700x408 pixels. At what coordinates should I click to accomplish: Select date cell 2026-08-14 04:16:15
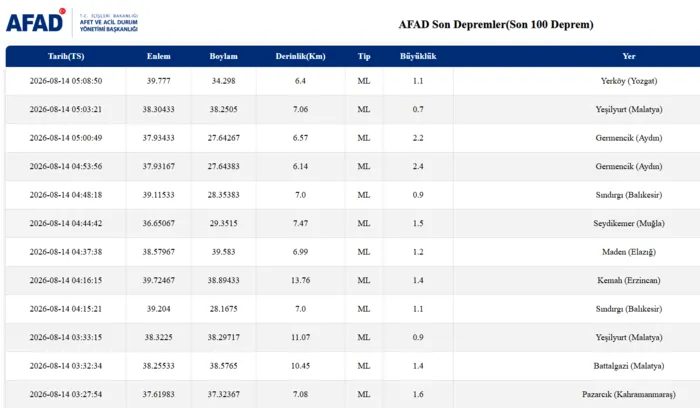pos(66,280)
